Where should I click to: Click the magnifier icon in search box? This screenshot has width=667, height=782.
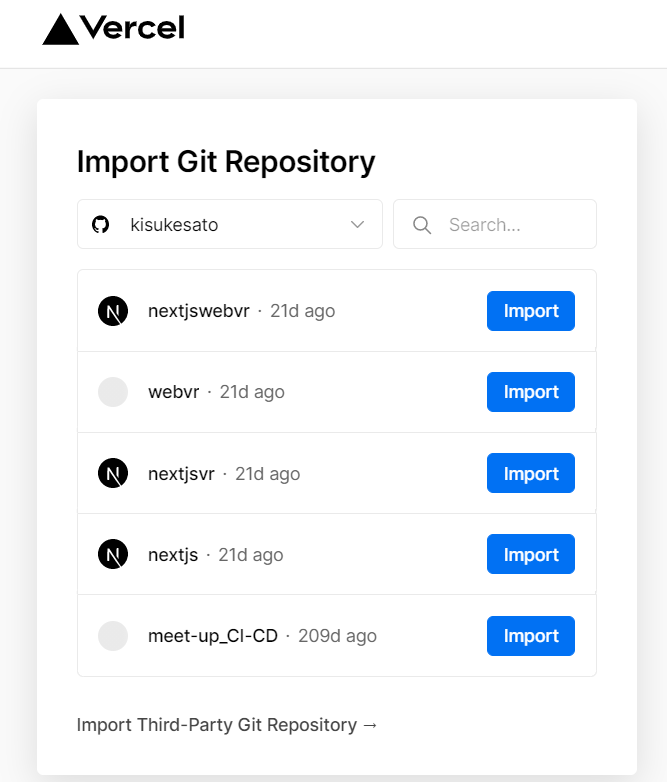pyautogui.click(x=422, y=225)
